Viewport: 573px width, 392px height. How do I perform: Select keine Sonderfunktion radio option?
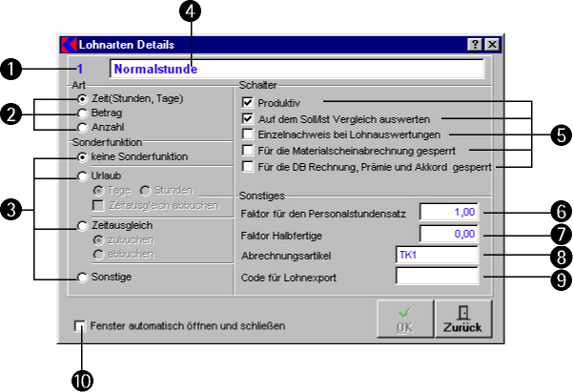coord(84,155)
